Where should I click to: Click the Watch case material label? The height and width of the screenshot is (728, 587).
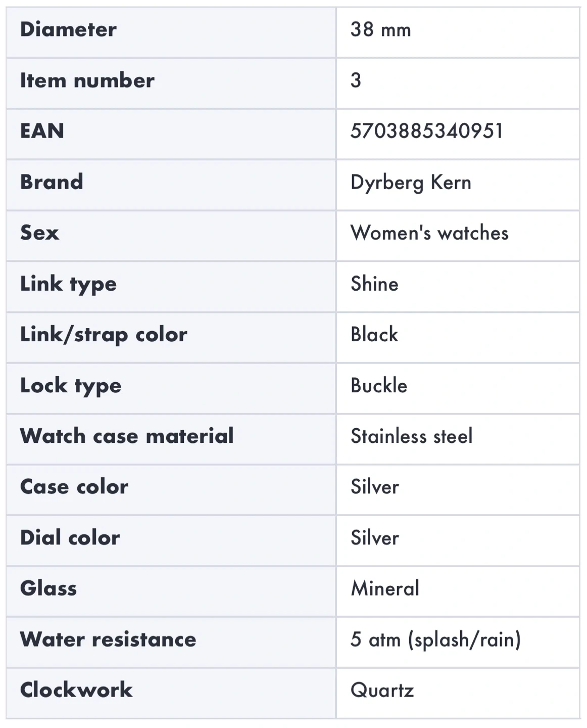pyautogui.click(x=127, y=436)
